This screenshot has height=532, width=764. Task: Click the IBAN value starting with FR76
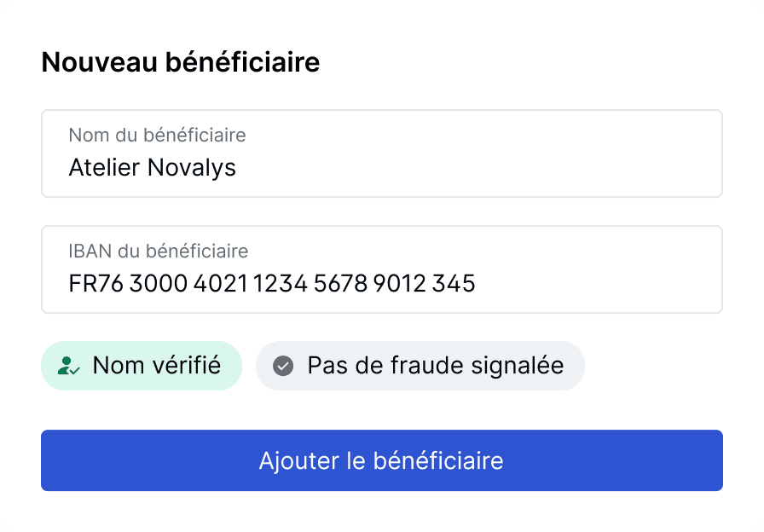(x=272, y=284)
